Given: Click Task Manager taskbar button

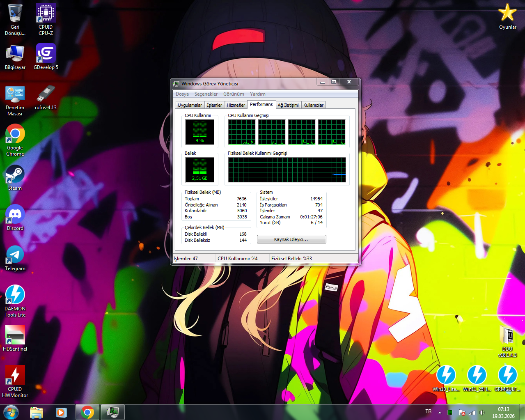Looking at the screenshot, I should coord(113,412).
